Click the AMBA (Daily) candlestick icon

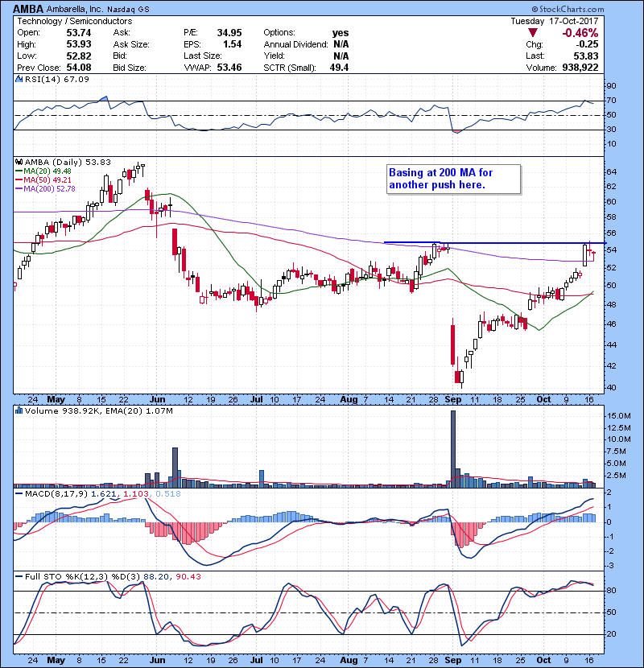point(19,162)
